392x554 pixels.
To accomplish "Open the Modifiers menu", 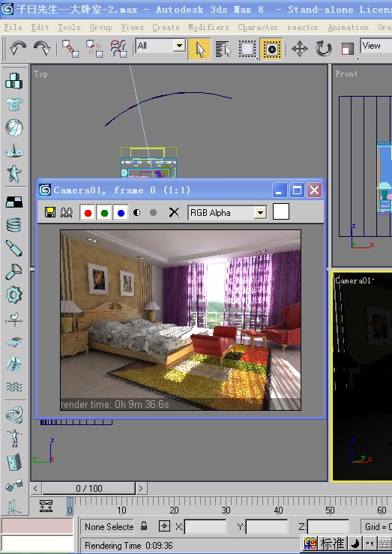I will tap(208, 27).
